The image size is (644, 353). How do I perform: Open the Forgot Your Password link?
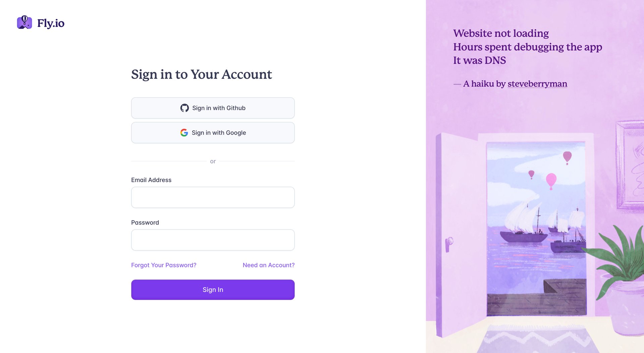click(x=164, y=265)
